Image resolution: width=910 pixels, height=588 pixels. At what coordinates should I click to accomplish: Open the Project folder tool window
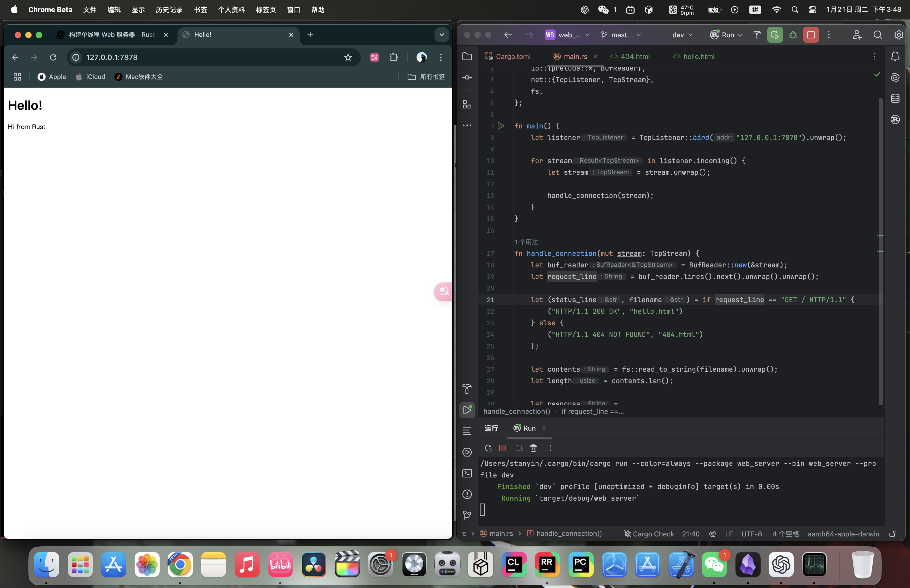[467, 57]
